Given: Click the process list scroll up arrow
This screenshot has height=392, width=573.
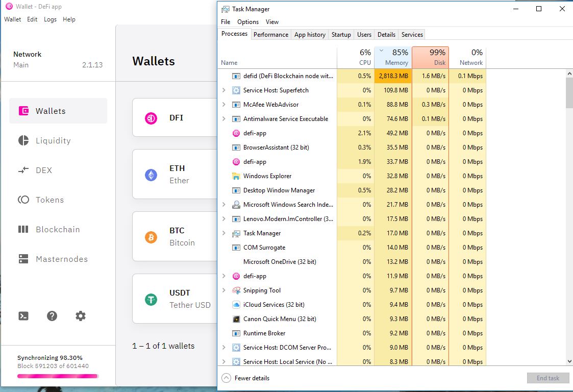Looking at the screenshot, I should pos(569,73).
